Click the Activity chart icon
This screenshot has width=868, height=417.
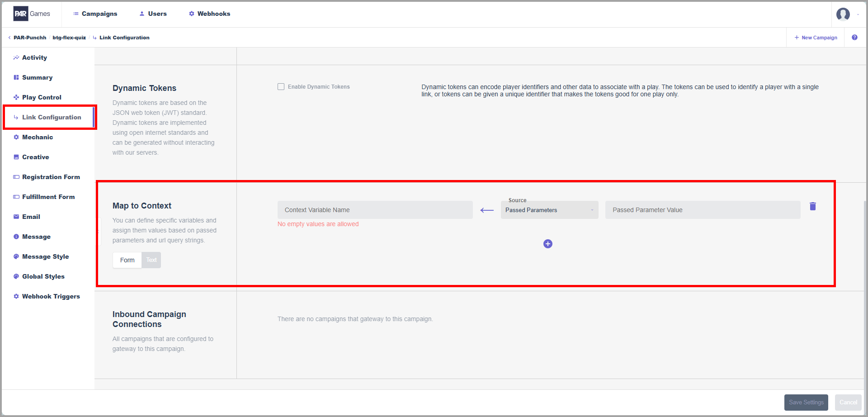[16, 57]
